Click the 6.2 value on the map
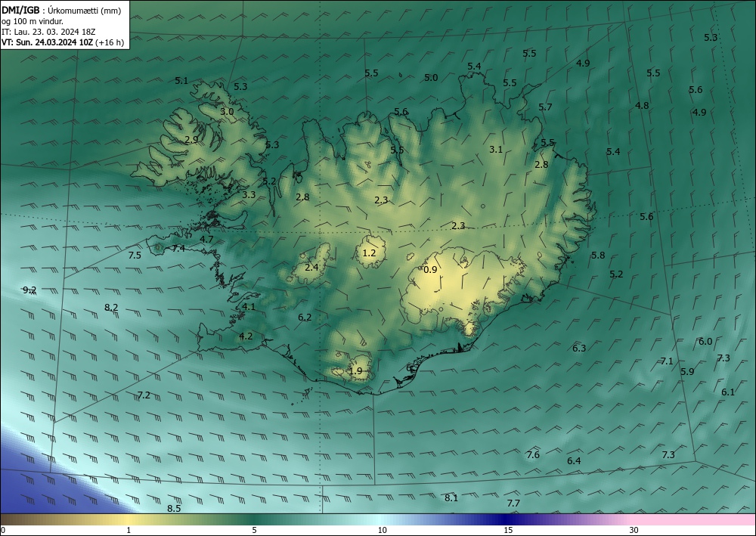Screen dimensions: 756x536 click(305, 318)
